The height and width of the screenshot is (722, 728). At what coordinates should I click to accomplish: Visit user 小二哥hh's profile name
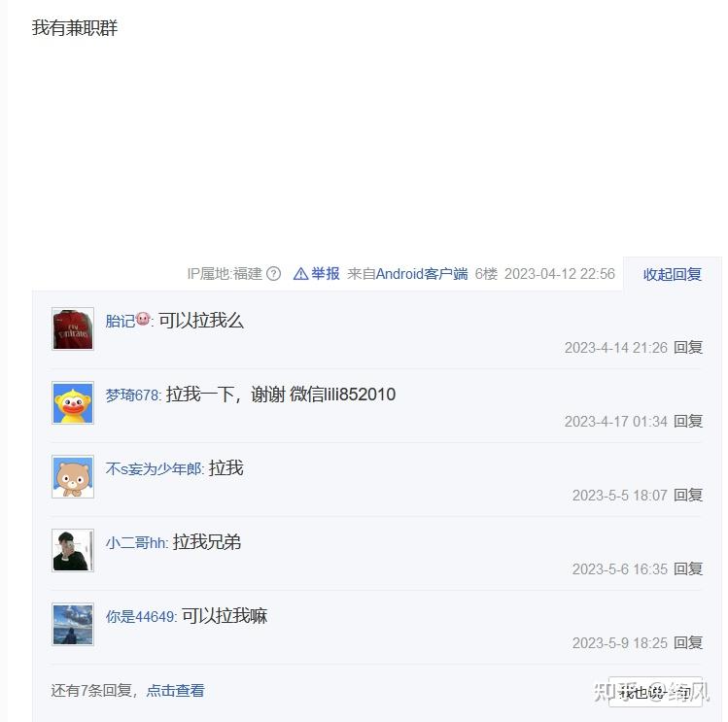coord(136,542)
